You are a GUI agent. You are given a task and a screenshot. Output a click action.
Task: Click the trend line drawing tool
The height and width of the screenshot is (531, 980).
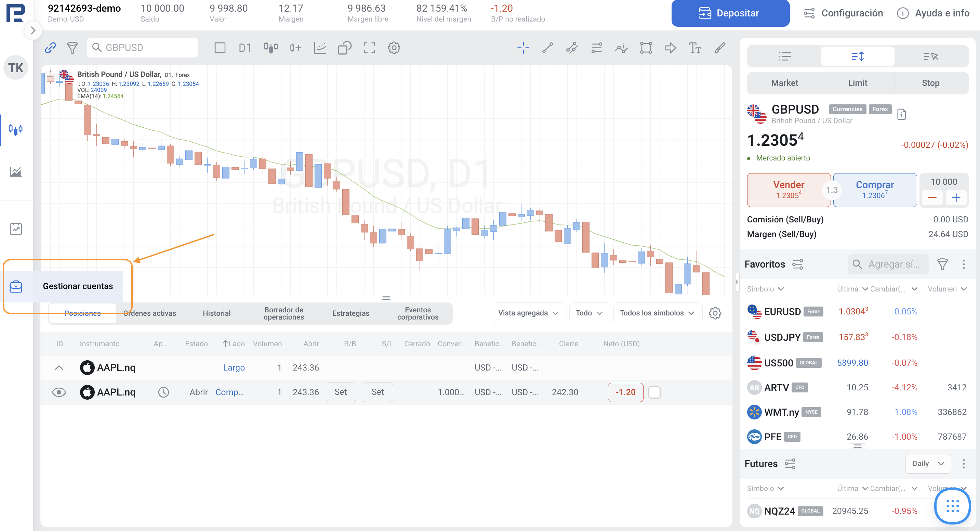[547, 48]
